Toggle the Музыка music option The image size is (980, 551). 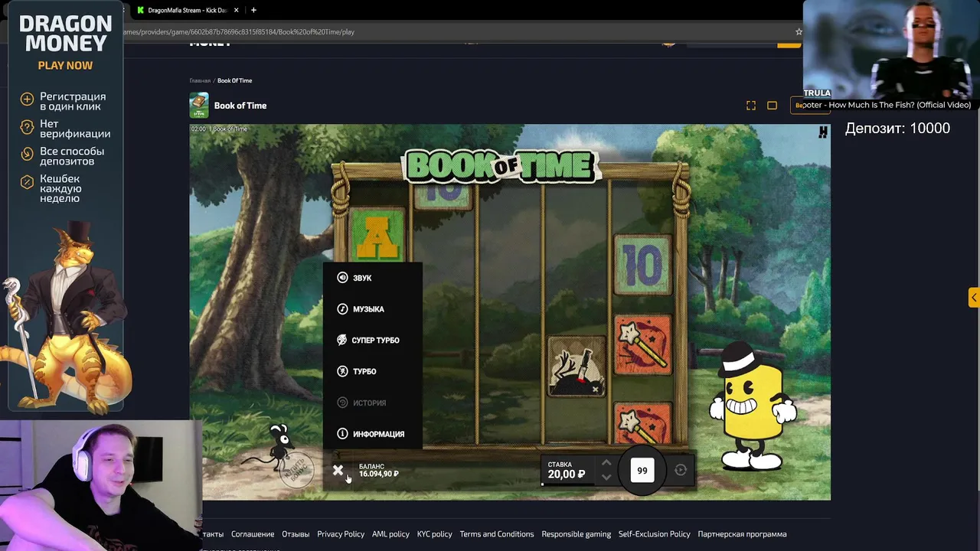coord(361,309)
